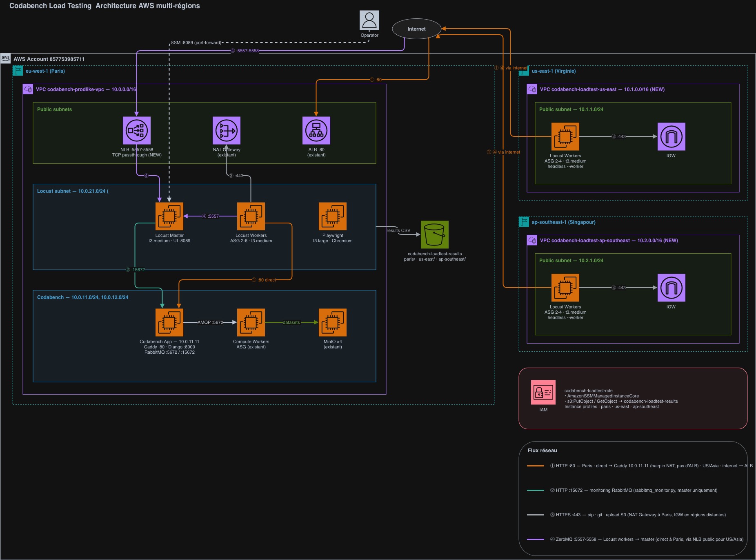Select the IGW icon in ap-southeast-1
Viewport: 756px width, 560px height.
click(x=672, y=288)
